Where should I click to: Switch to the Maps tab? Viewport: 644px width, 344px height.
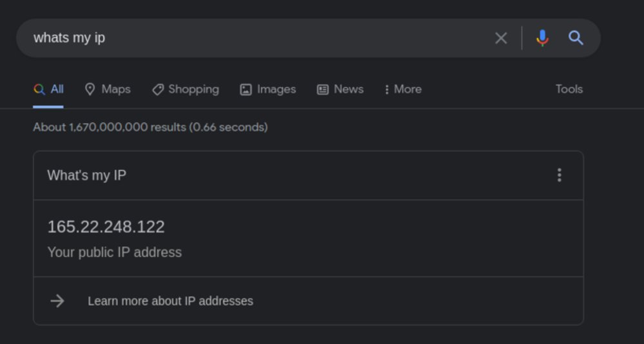pyautogui.click(x=108, y=89)
